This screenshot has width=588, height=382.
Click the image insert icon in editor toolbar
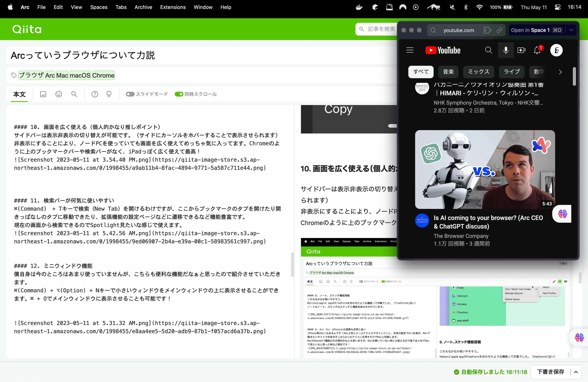pos(43,94)
